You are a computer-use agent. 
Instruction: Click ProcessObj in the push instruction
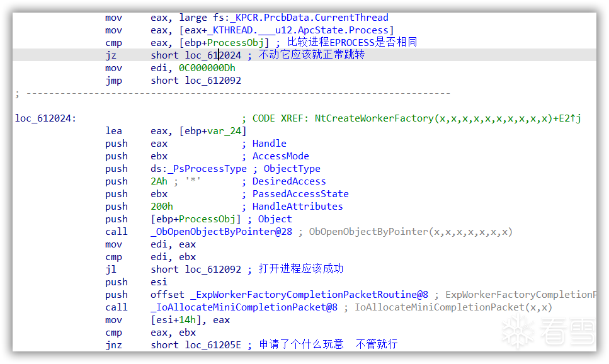click(x=207, y=219)
